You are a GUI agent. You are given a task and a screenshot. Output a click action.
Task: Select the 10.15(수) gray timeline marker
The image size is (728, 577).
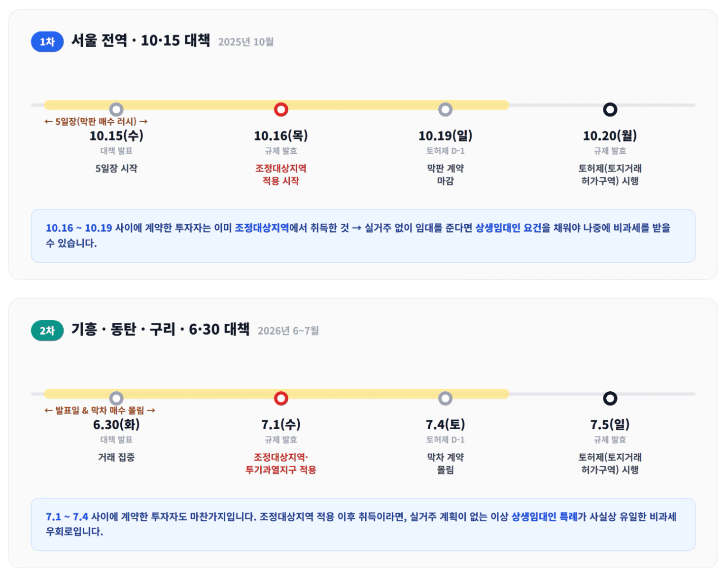click(116, 109)
